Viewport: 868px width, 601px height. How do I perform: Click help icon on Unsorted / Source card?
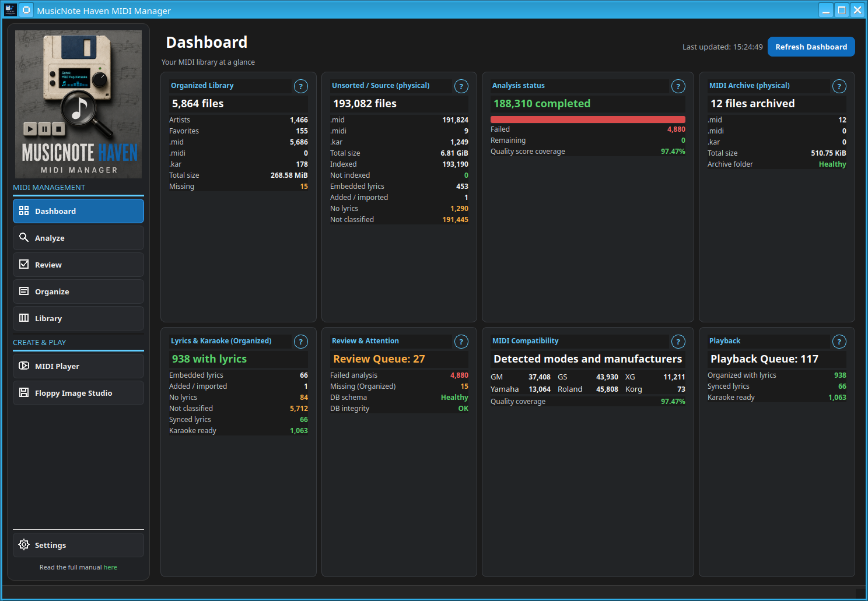pos(461,86)
